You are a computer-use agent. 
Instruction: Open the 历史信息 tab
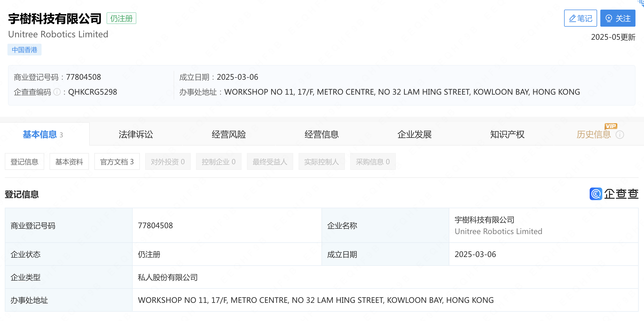[x=594, y=135]
